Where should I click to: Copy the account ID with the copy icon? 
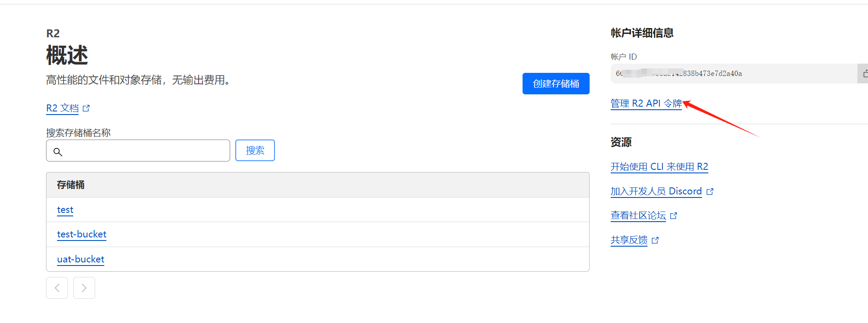tap(864, 74)
